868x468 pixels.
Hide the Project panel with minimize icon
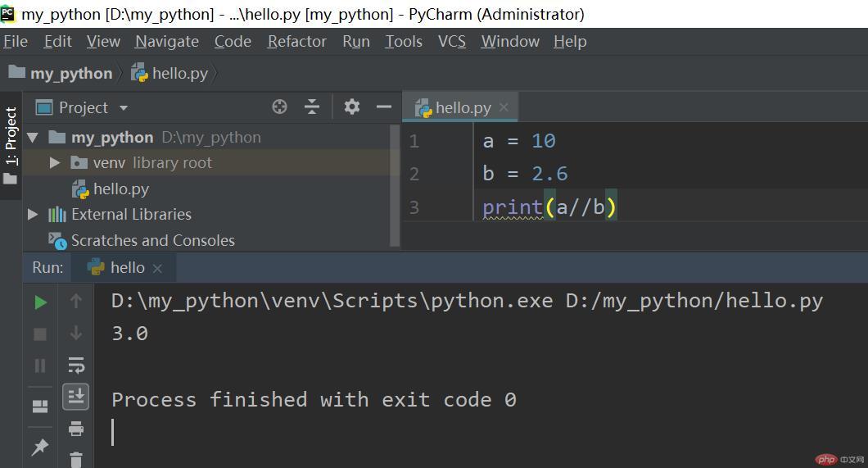pyautogui.click(x=383, y=107)
